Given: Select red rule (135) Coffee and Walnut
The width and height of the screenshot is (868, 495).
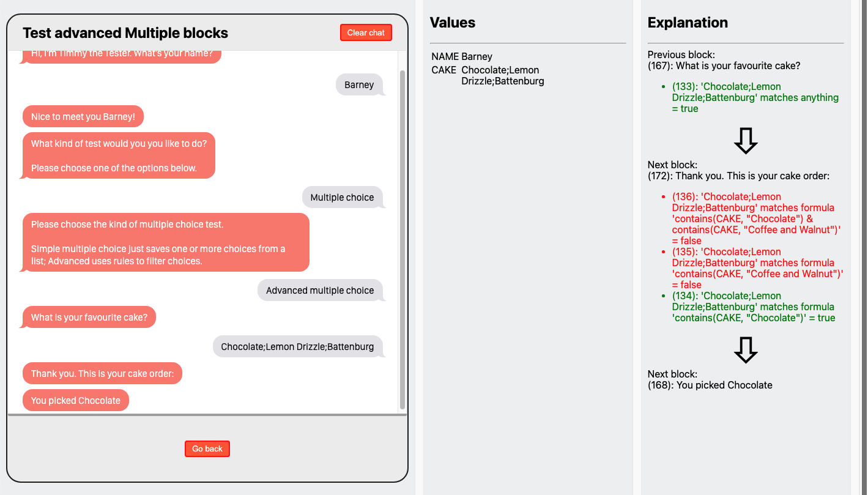Looking at the screenshot, I should click(x=756, y=268).
